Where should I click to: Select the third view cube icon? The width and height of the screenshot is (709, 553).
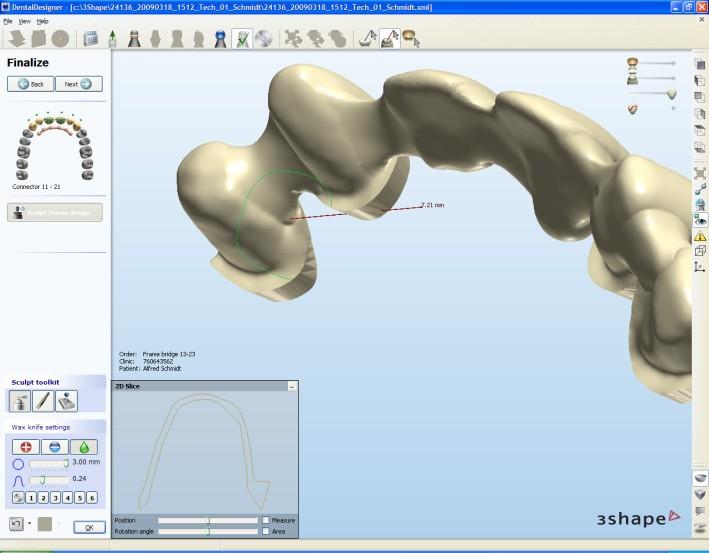700,97
